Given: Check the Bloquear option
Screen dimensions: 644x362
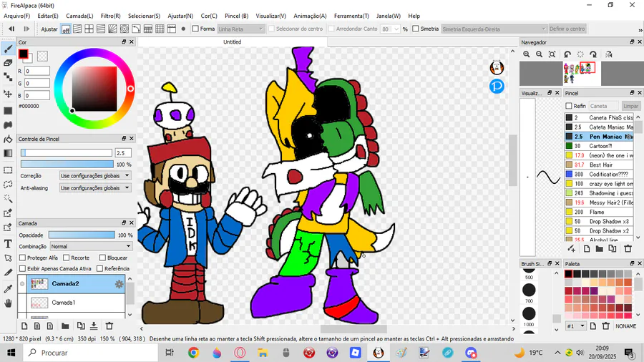Looking at the screenshot, I should click(x=102, y=258).
